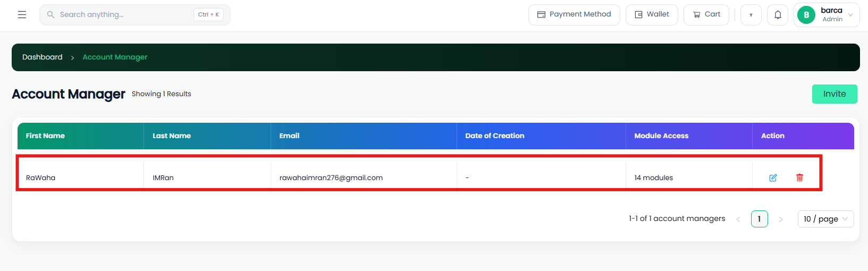Image resolution: width=868 pixels, height=271 pixels.
Task: Click the small T icon button
Action: [751, 15]
